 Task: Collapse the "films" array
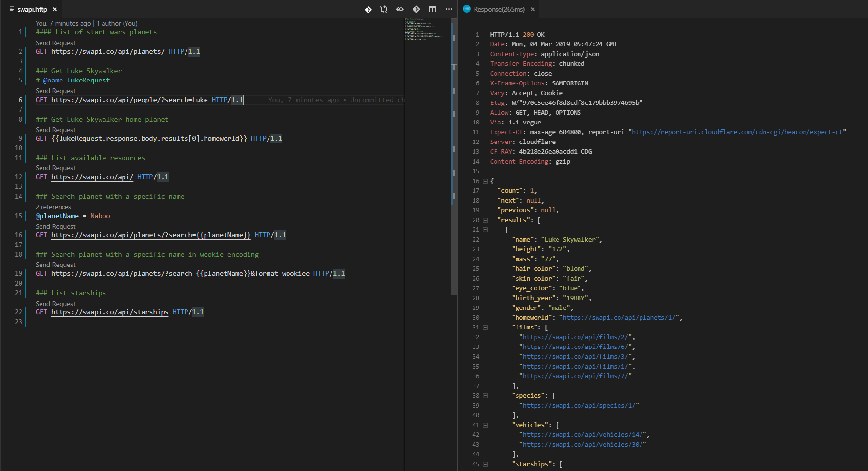pos(485,327)
